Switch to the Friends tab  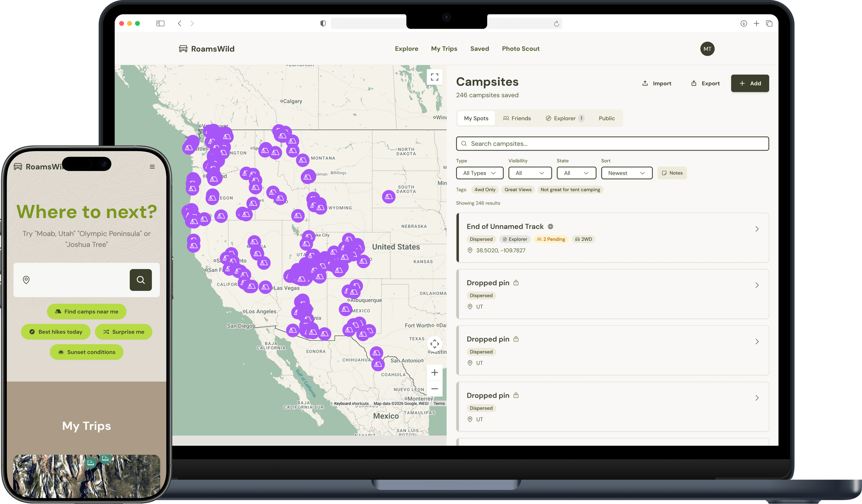(x=517, y=118)
